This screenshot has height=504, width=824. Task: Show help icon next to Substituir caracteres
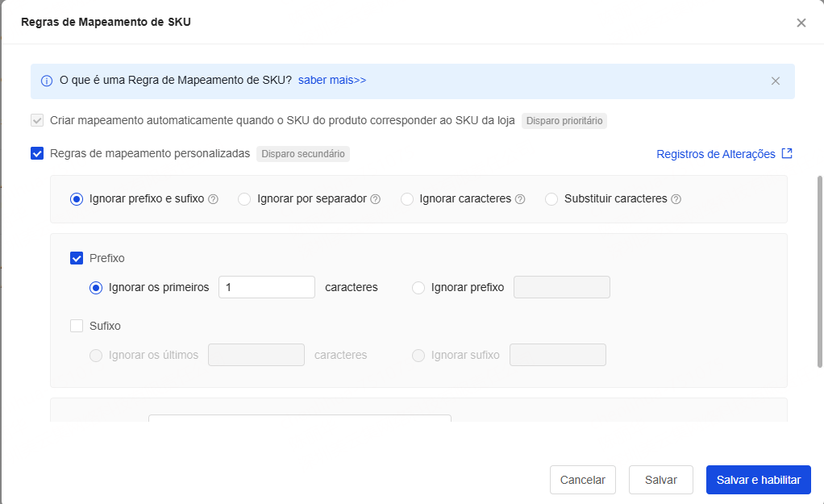point(676,199)
